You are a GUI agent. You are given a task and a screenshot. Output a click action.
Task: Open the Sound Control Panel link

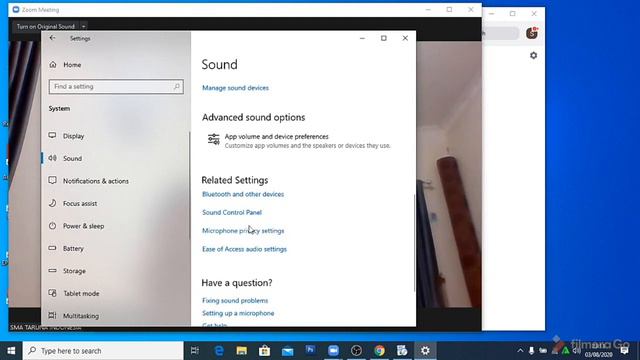click(232, 212)
